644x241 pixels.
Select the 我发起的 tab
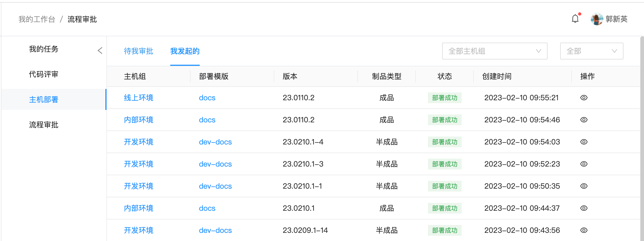coord(185,51)
